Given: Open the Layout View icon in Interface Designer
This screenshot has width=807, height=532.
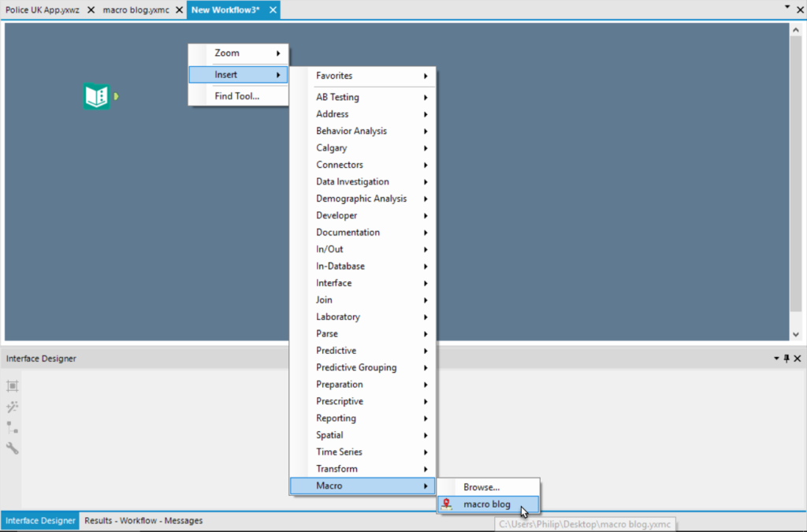Looking at the screenshot, I should (13, 386).
